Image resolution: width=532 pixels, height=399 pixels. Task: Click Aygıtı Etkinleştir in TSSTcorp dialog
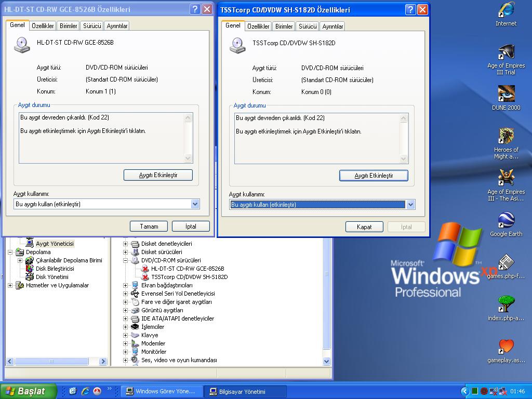[374, 176]
